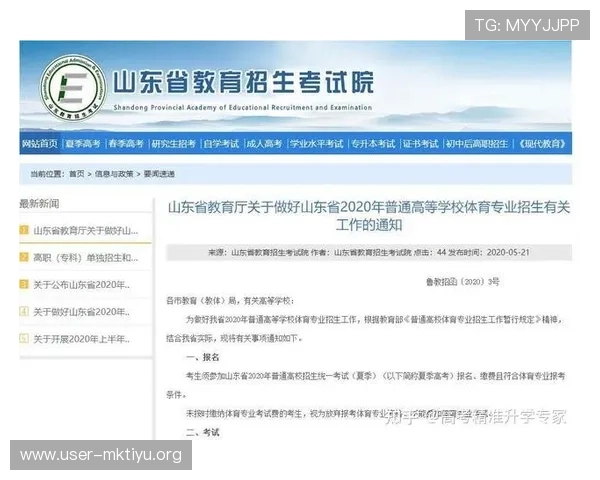Click the 最新新闻 sidebar heading
This screenshot has width=600, height=480.
pyautogui.click(x=39, y=204)
